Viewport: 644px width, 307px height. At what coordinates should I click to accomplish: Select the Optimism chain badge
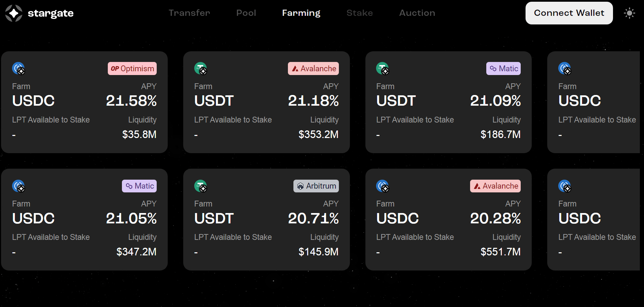tap(132, 68)
